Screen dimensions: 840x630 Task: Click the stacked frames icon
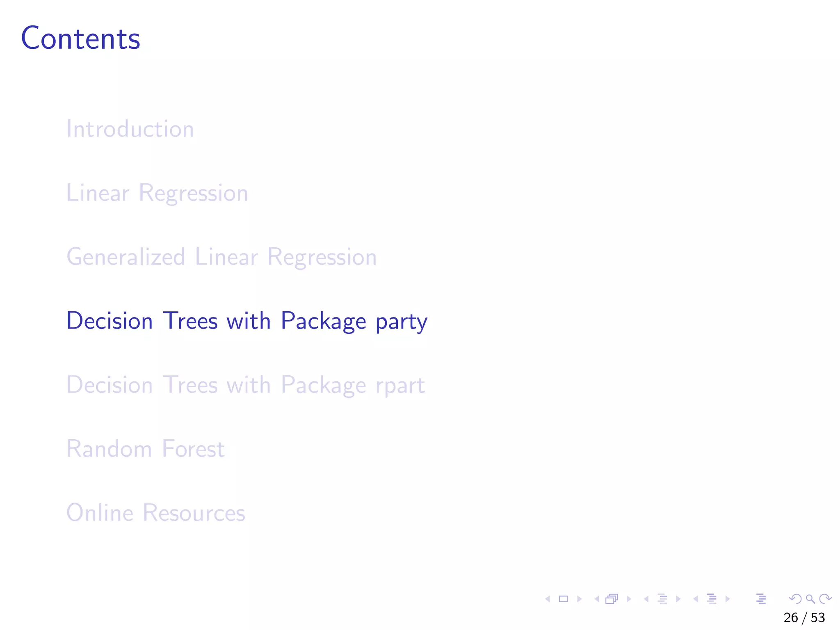tap(612, 599)
